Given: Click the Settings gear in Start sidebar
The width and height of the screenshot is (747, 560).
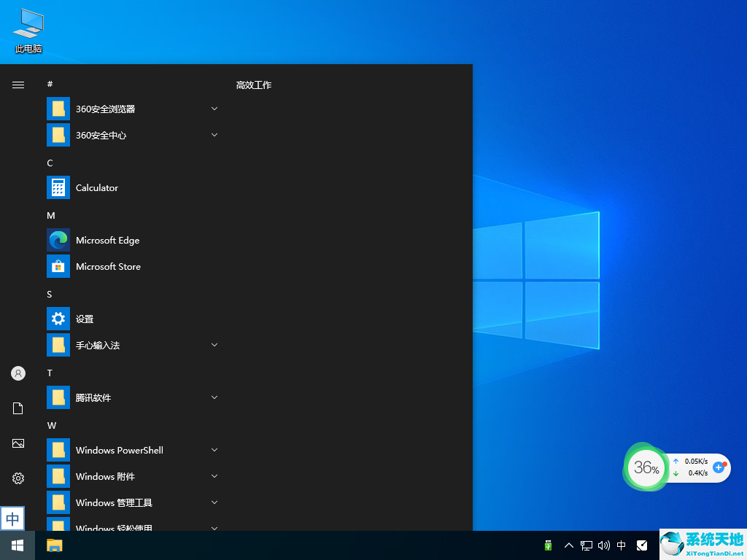Looking at the screenshot, I should click(x=18, y=478).
